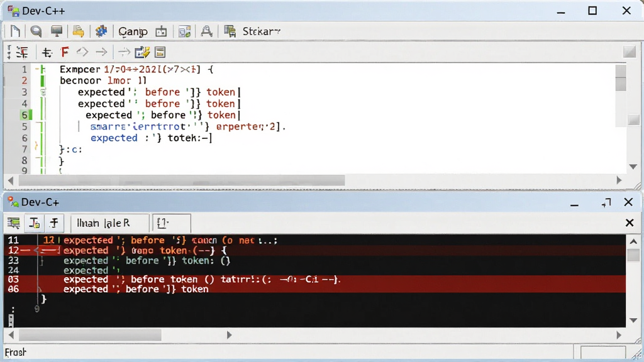This screenshot has height=362, width=644.
Task: Click editor horizontal scrollbar right arrow
Action: 619,180
